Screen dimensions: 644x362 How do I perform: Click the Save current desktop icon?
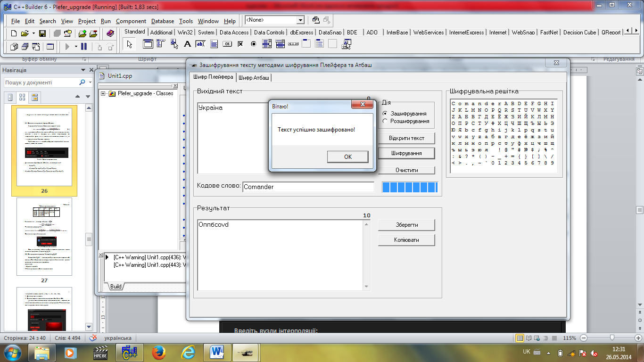[316, 20]
